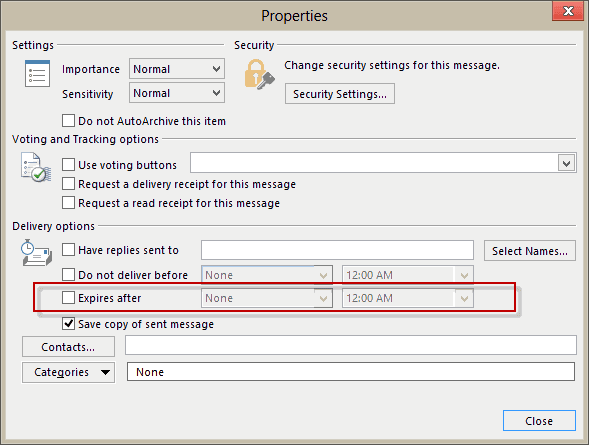The image size is (589, 445).
Task: Open the Contacts button
Action: pos(68,347)
